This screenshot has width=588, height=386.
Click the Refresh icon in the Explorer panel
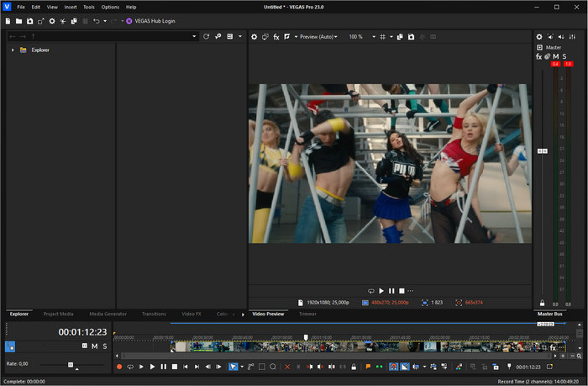206,37
